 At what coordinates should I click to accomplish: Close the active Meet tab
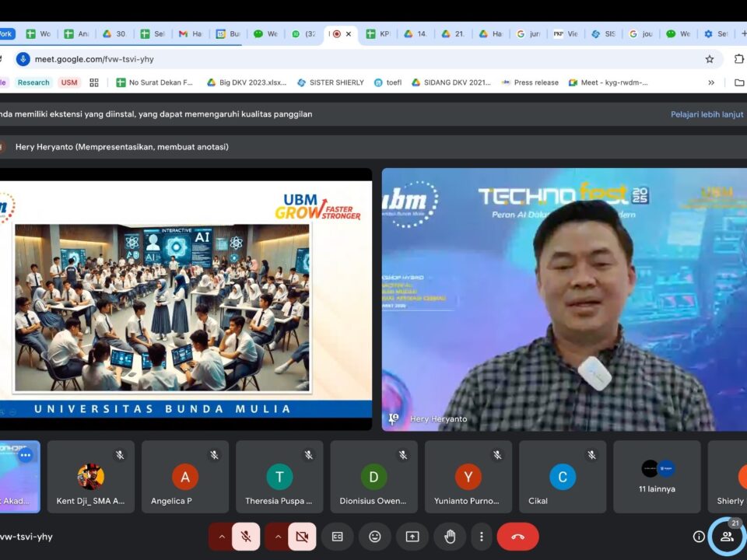(x=349, y=33)
